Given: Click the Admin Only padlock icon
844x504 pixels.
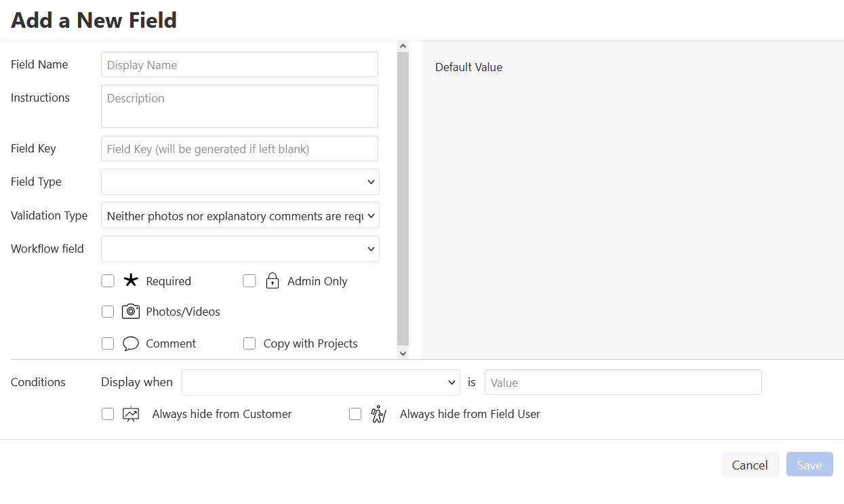Looking at the screenshot, I should pyautogui.click(x=273, y=281).
